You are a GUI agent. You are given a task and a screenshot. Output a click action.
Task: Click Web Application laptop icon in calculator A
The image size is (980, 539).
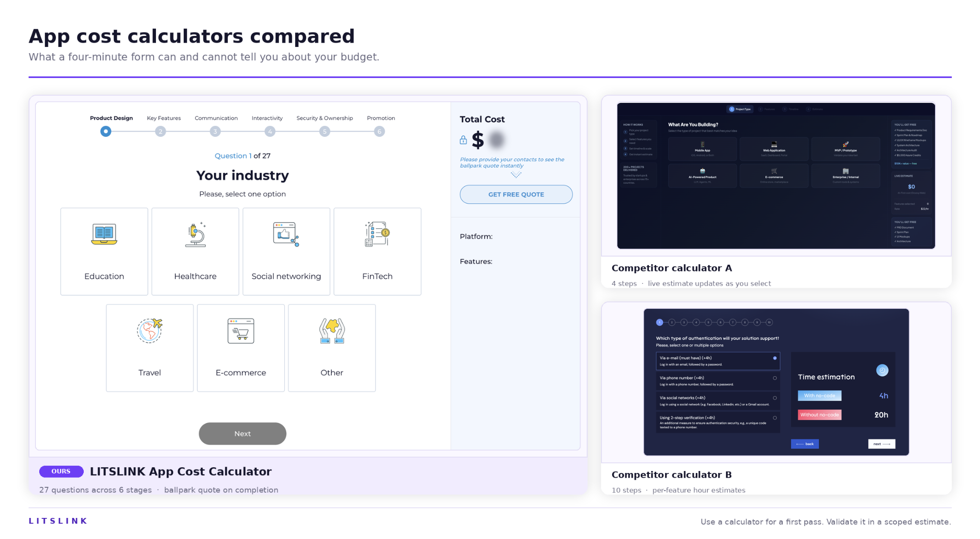(774, 144)
